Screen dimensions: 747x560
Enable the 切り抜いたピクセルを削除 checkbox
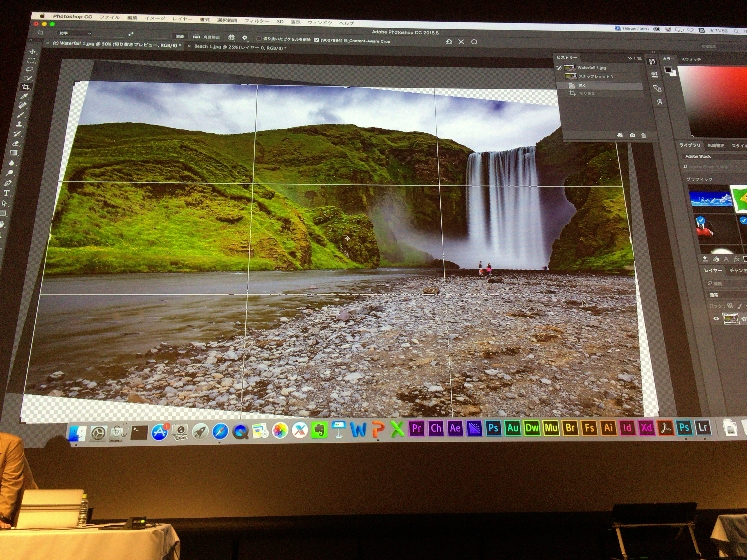click(x=259, y=39)
